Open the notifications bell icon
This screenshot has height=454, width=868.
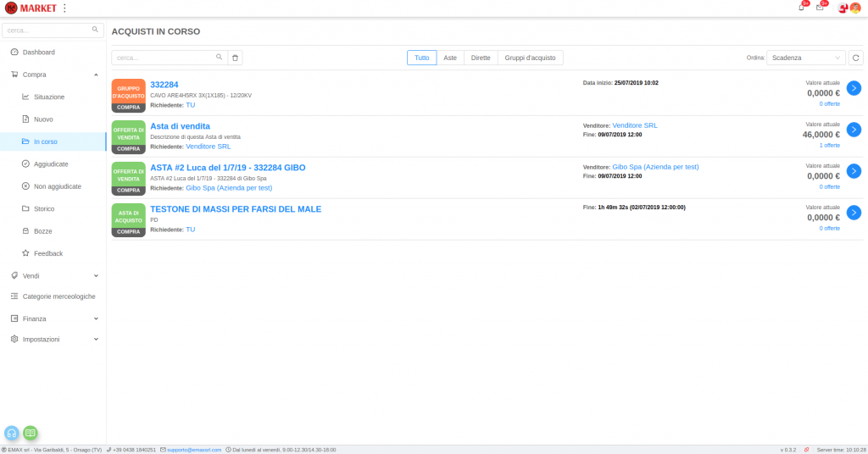[x=801, y=8]
